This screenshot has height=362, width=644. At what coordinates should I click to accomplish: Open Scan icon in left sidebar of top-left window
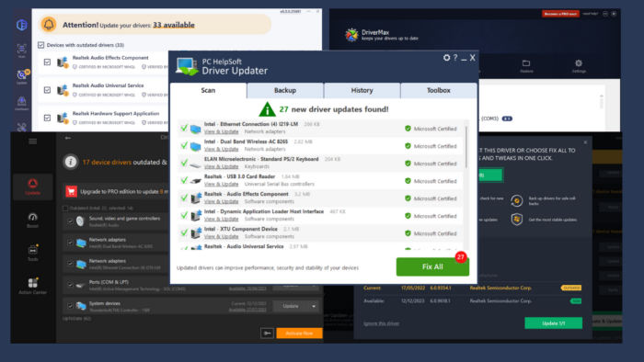coord(22,51)
